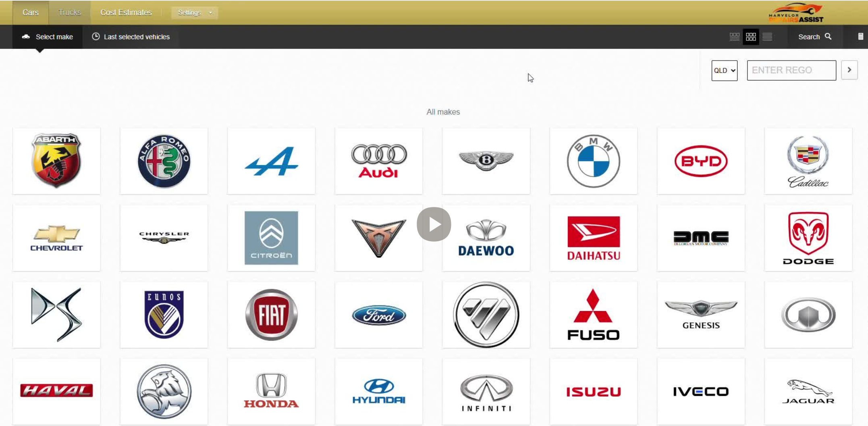This screenshot has height=426, width=868.
Task: Select Audi from the makes grid
Action: (379, 161)
